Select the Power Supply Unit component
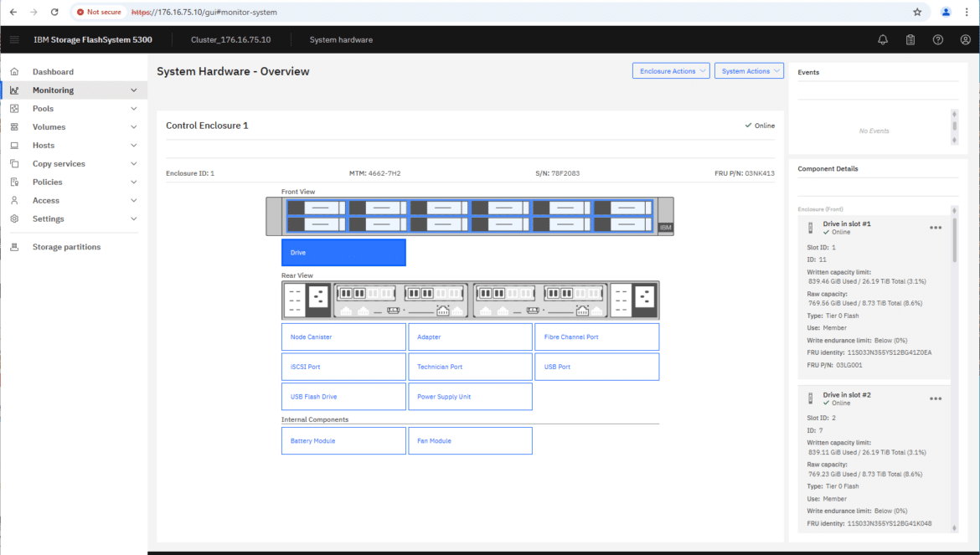Screen dimensions: 980x555 (x=470, y=397)
